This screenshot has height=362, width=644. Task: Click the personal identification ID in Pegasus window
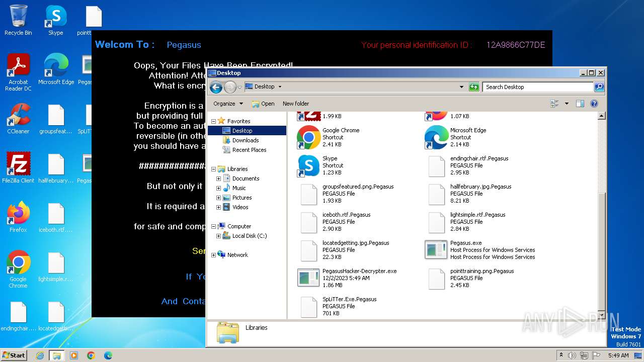(516, 45)
